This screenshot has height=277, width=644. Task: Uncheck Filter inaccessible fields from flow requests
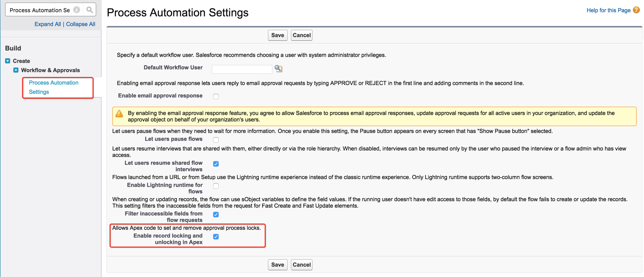(216, 214)
